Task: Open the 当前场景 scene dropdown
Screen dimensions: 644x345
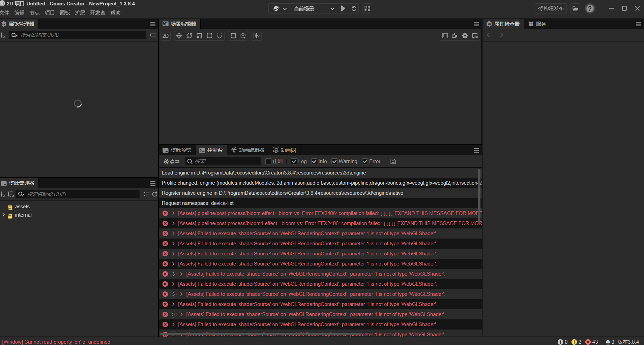Action: [314, 8]
